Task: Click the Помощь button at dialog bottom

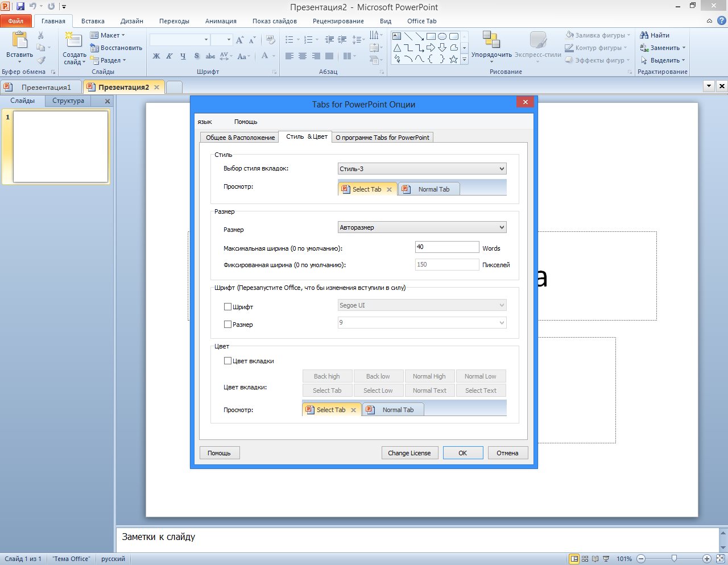Action: tap(219, 453)
